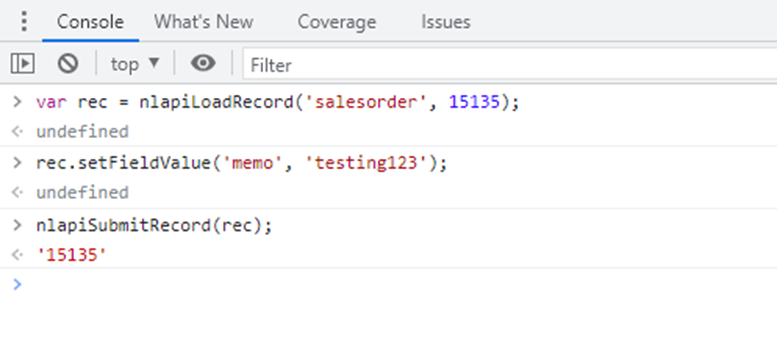777x364 pixels.
Task: Click the rec.setFieldValue command line
Action: click(x=241, y=163)
